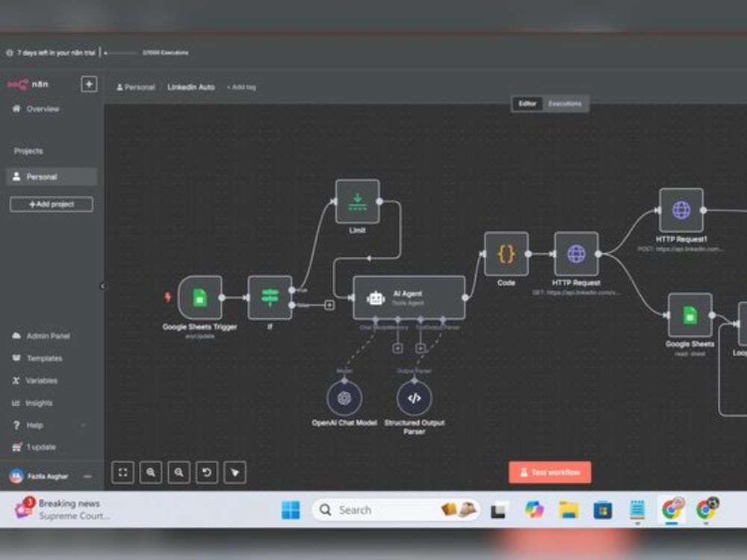The image size is (747, 560).
Task: Open File Explorer from the taskbar
Action: click(x=568, y=510)
